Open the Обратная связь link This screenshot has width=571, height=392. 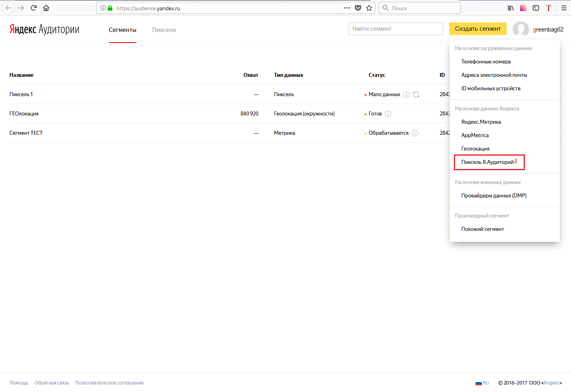(x=52, y=383)
